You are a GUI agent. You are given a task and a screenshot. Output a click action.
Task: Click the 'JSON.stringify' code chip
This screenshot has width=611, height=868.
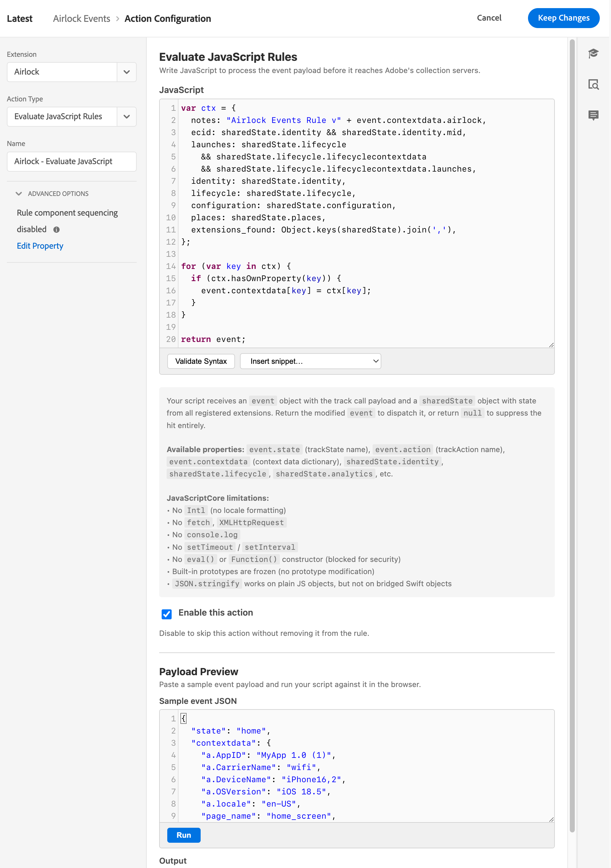pos(207,584)
